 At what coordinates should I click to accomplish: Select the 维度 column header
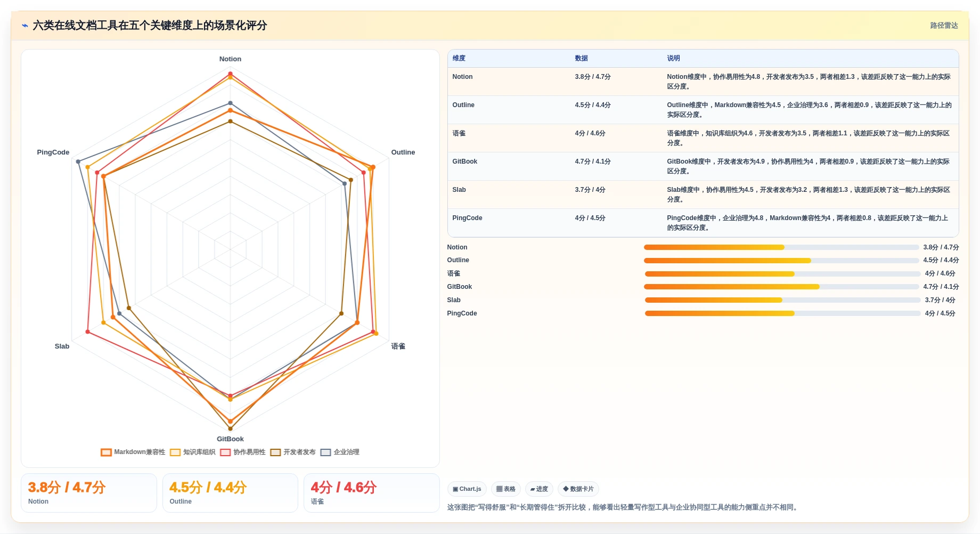click(x=459, y=58)
